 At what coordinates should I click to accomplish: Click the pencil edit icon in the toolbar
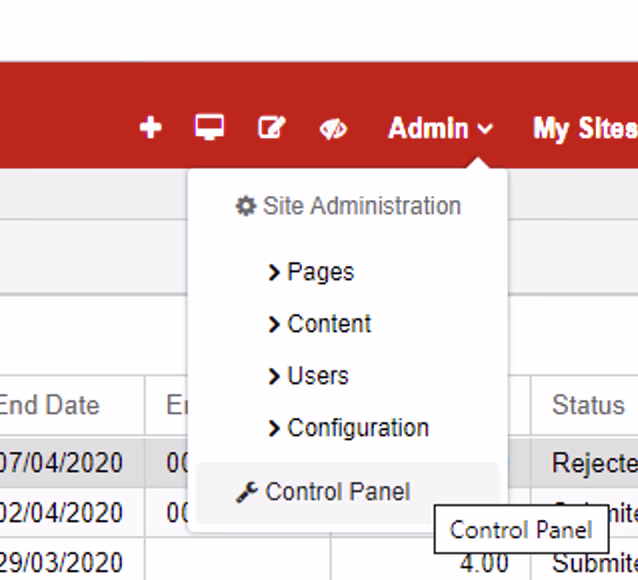(x=271, y=128)
